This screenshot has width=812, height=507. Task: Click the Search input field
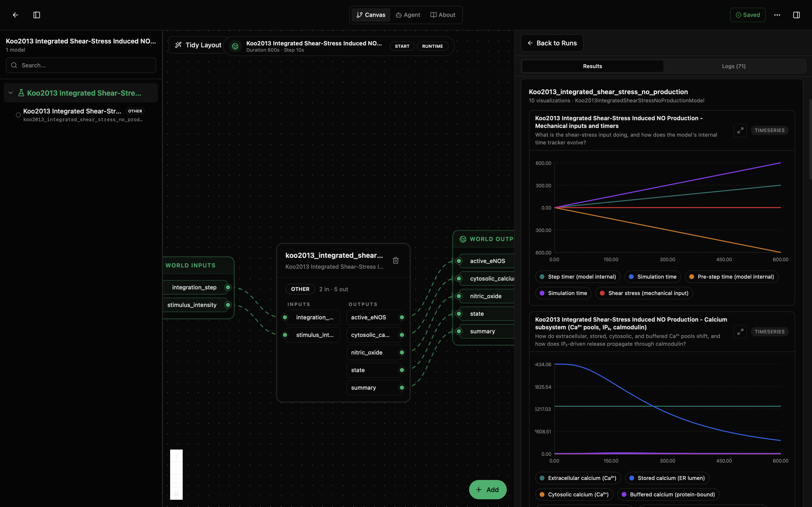(x=81, y=65)
